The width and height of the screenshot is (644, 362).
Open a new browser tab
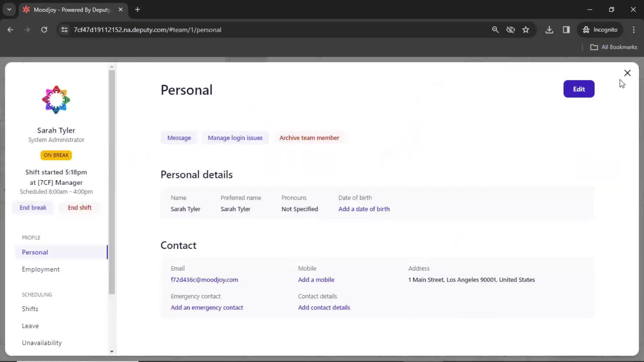point(137,10)
